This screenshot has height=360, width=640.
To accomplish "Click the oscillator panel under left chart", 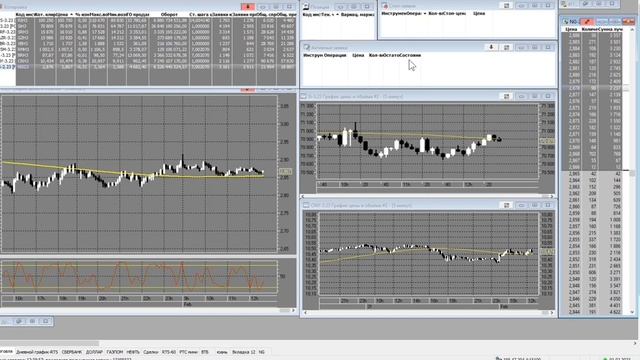I will (139, 276).
